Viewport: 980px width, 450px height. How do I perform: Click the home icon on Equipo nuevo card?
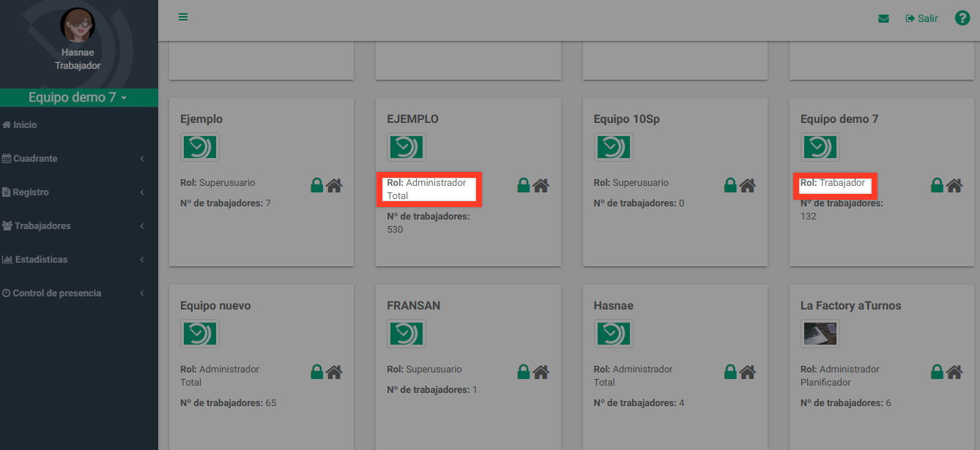[x=334, y=372]
